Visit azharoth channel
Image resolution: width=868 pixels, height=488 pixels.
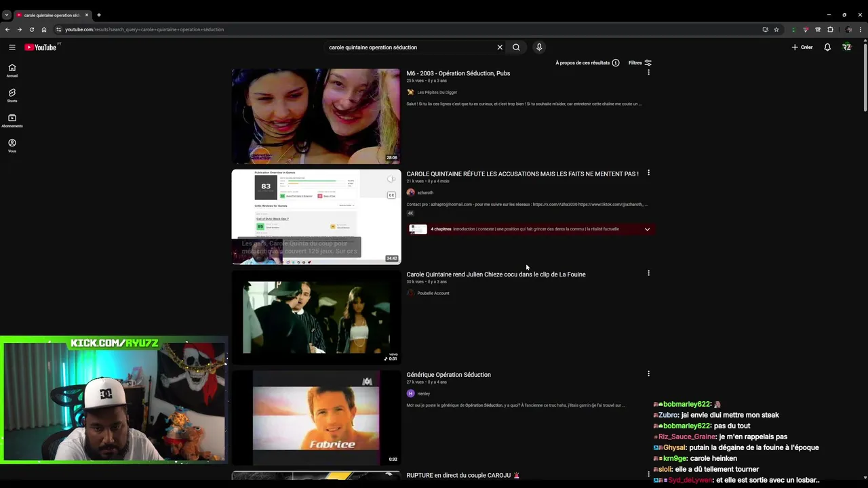tap(425, 192)
